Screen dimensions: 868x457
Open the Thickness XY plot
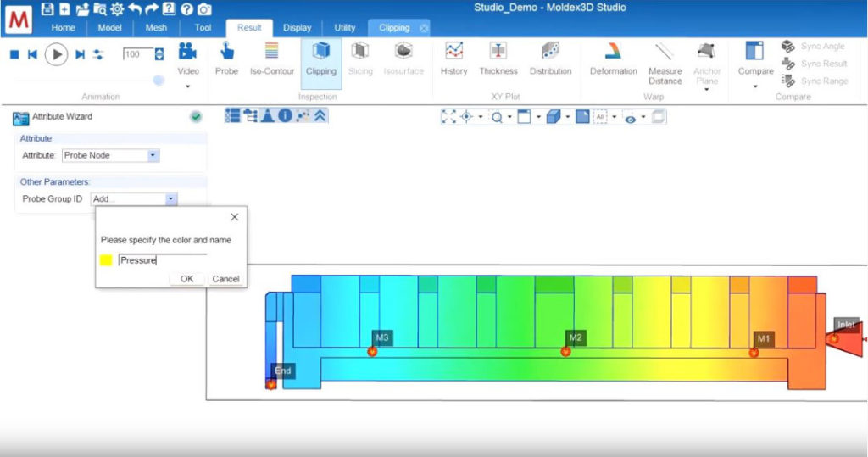pyautogui.click(x=498, y=59)
